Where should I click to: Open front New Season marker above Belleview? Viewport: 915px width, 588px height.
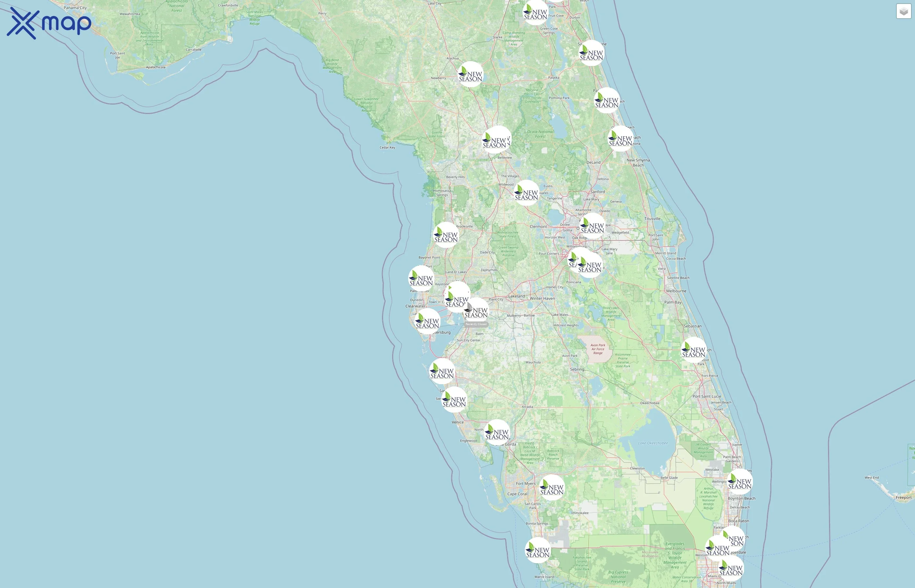[x=494, y=141]
